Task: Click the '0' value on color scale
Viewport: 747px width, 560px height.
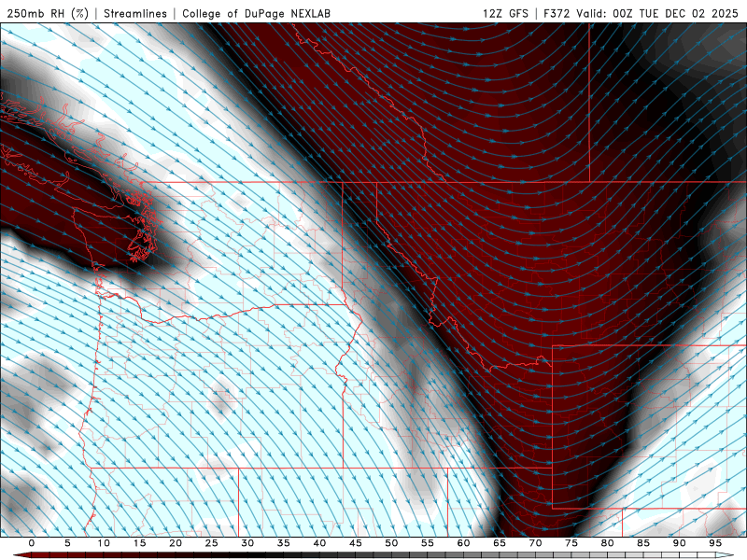Action: coord(32,543)
